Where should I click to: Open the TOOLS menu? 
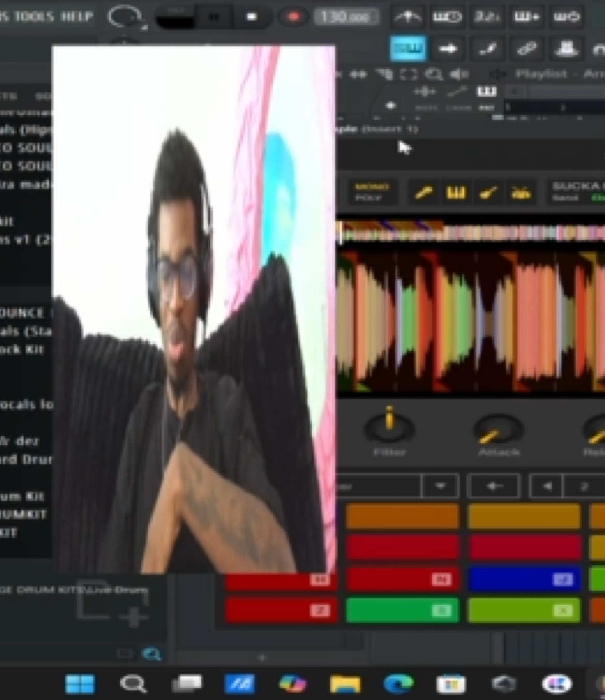34,16
